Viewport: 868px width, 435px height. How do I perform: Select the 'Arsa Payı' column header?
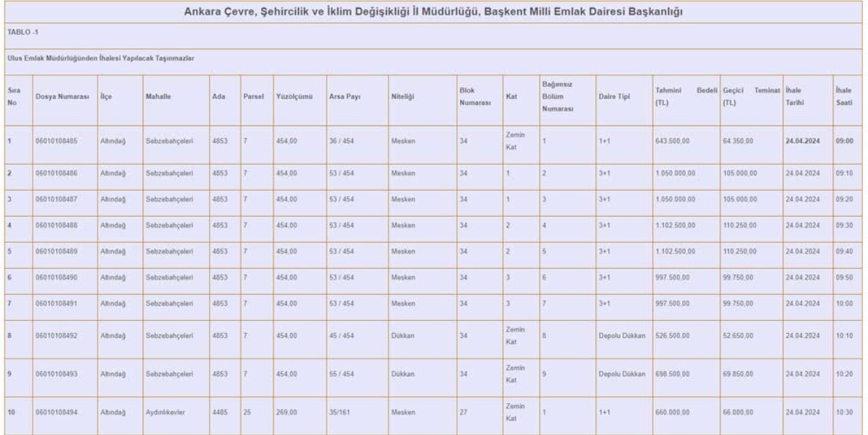click(345, 95)
